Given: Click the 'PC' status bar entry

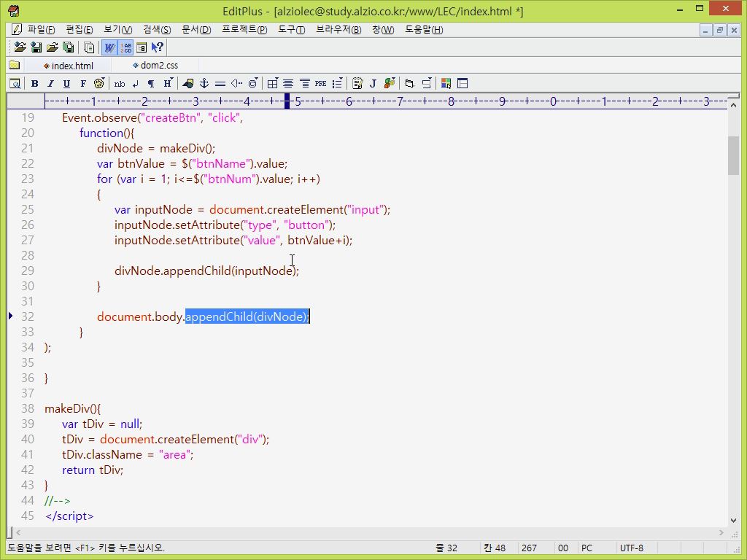Looking at the screenshot, I should [x=587, y=548].
